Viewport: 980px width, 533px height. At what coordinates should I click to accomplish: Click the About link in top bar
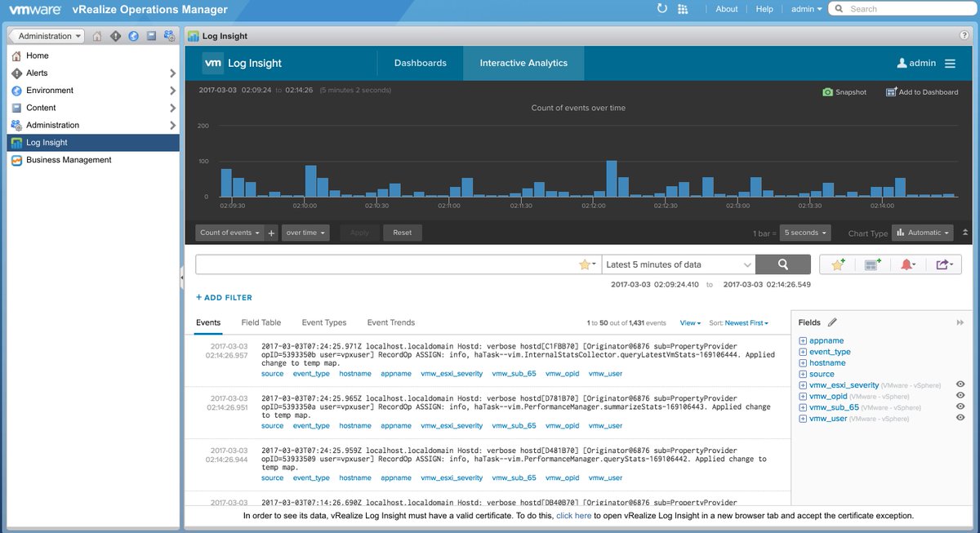727,9
